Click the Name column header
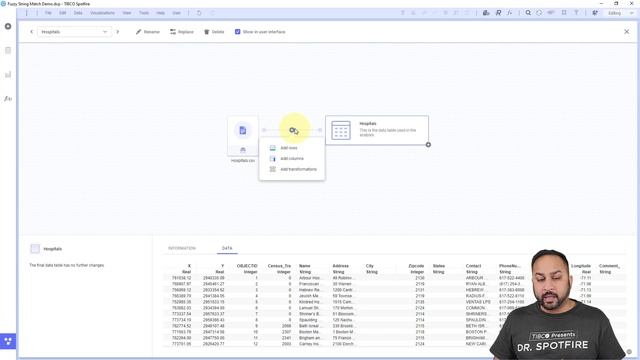The width and height of the screenshot is (640, 360). [304, 266]
